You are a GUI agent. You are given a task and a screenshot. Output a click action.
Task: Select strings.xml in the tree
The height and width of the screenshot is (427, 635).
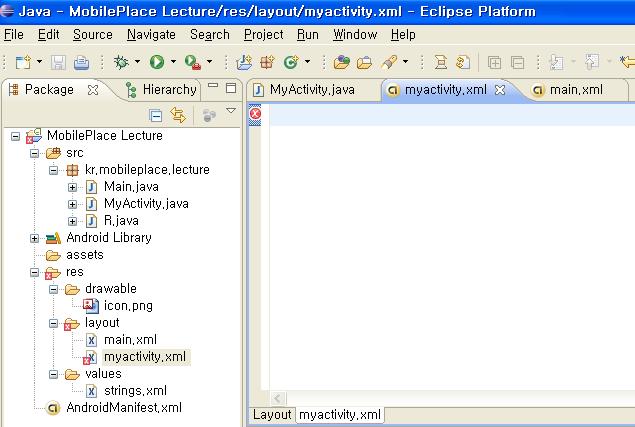[x=135, y=391]
